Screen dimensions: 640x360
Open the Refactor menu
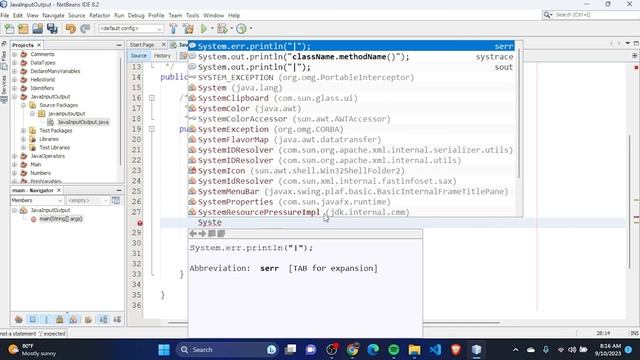click(x=100, y=16)
